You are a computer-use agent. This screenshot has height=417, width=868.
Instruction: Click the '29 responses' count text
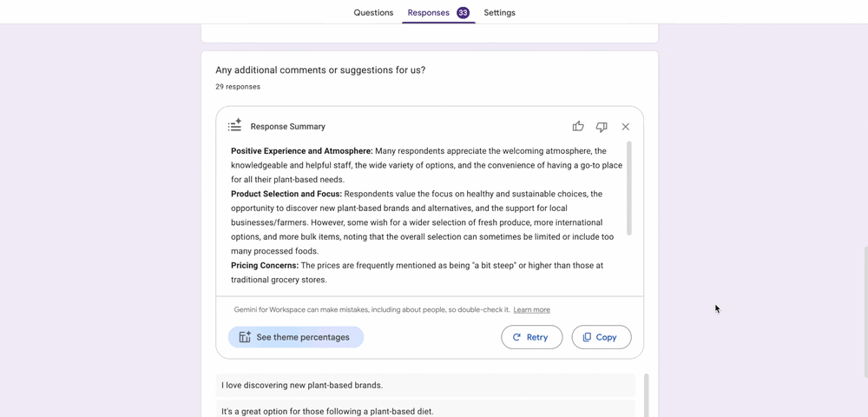tap(238, 87)
